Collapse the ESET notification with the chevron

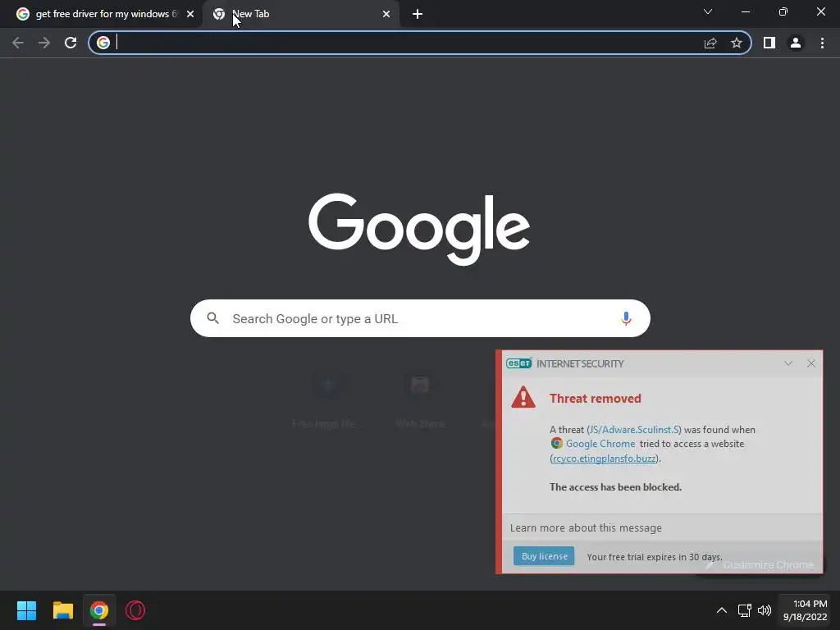788,363
